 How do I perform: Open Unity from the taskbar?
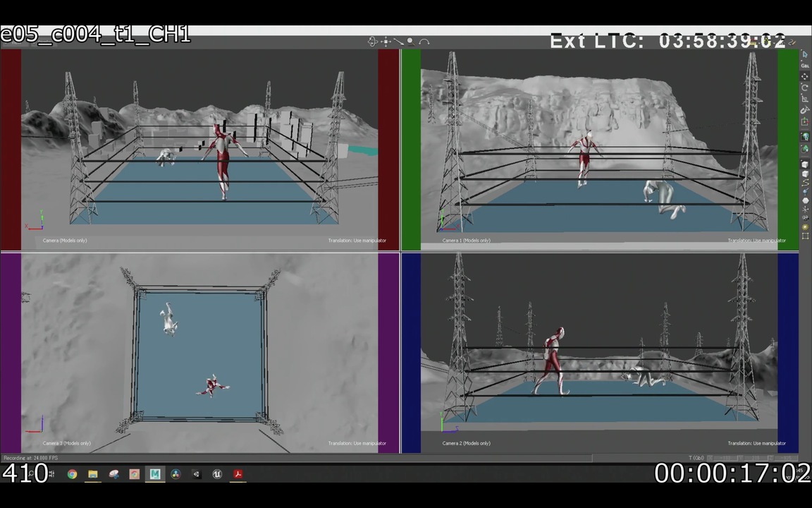click(196, 474)
